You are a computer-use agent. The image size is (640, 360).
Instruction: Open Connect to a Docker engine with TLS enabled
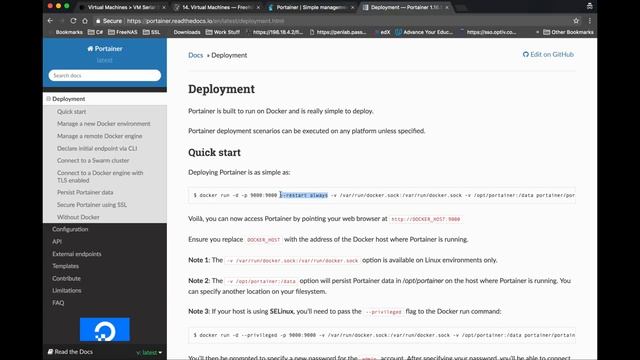100,176
